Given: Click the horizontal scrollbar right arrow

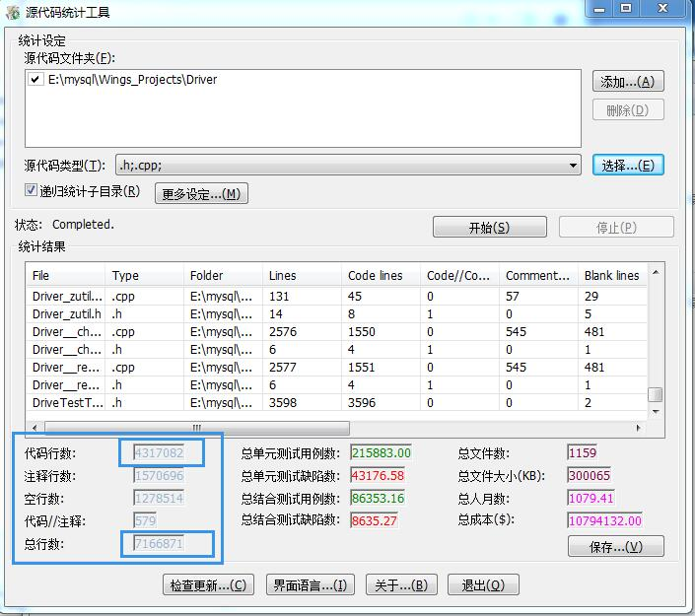Looking at the screenshot, I should coord(639,428).
